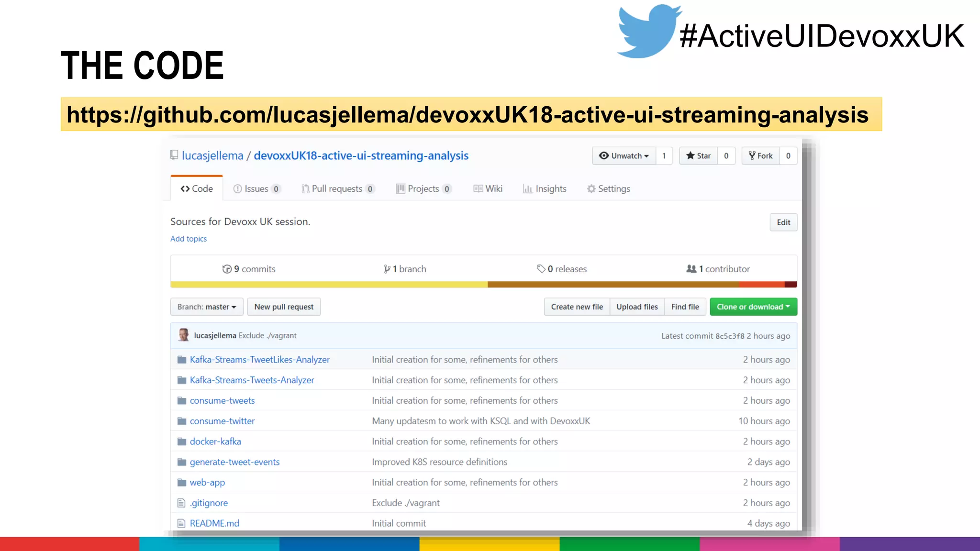Screen dimensions: 980x551
Task: Click the web-app folder icon
Action: coord(182,483)
